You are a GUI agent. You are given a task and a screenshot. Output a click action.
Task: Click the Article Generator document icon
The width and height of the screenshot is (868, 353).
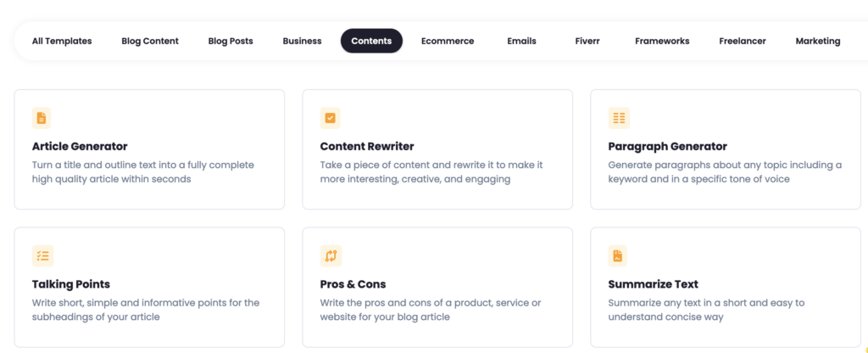(42, 118)
